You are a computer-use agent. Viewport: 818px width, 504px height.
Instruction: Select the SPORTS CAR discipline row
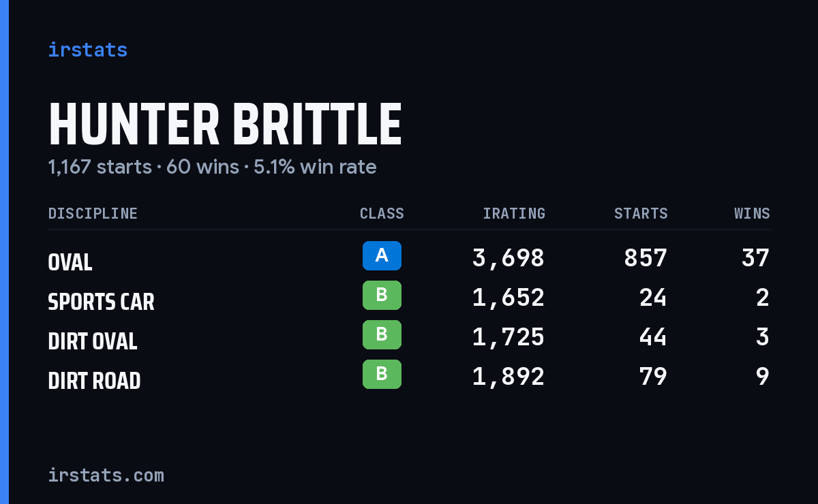409,298
